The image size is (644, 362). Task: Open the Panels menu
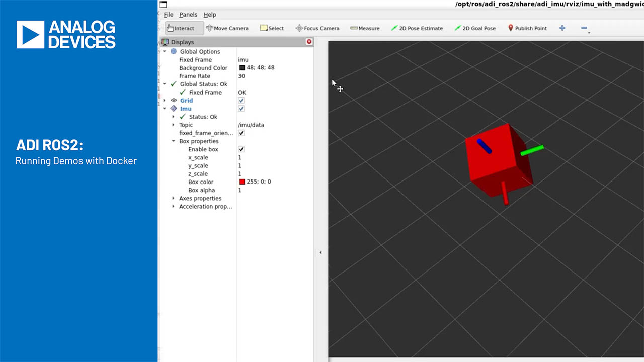pyautogui.click(x=188, y=15)
